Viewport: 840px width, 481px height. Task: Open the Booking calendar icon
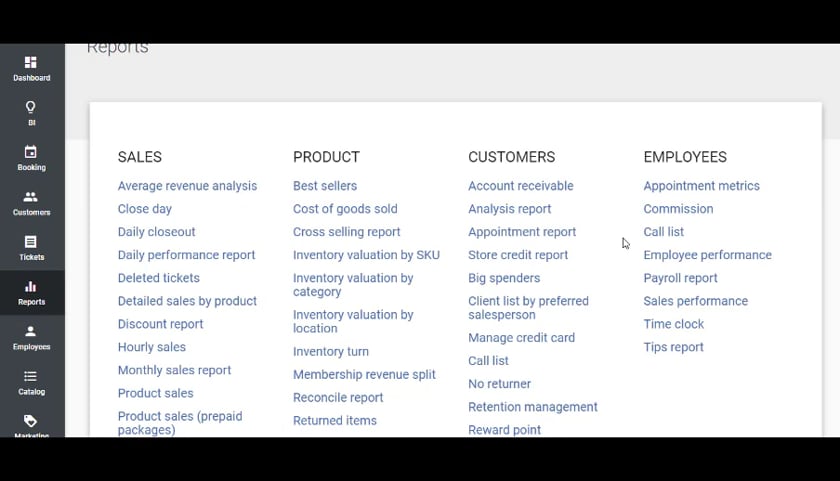click(x=31, y=152)
